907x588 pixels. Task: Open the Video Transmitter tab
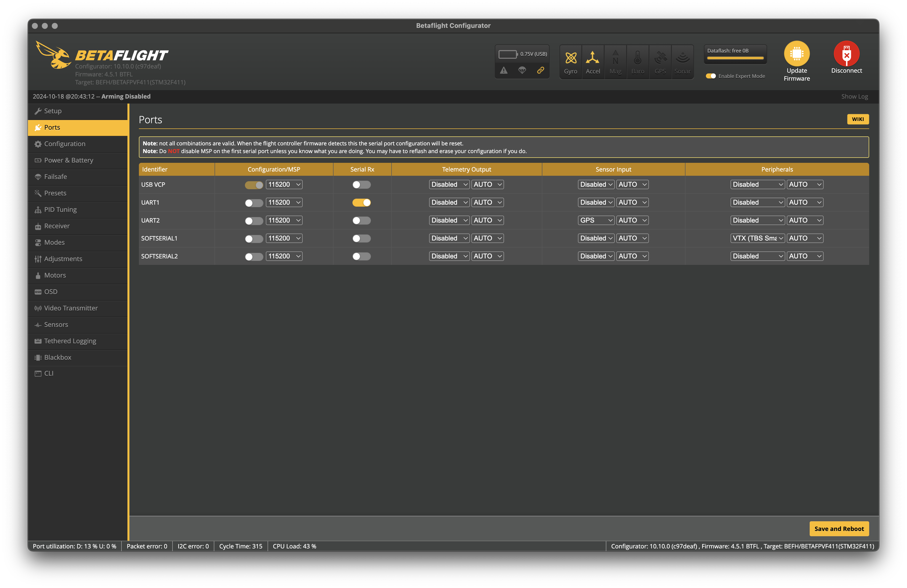pyautogui.click(x=78, y=308)
